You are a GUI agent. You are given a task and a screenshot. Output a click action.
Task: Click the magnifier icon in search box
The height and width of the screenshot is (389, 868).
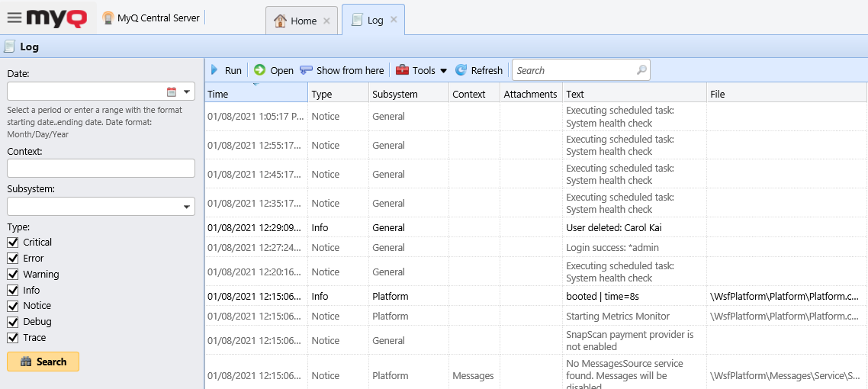(x=641, y=70)
